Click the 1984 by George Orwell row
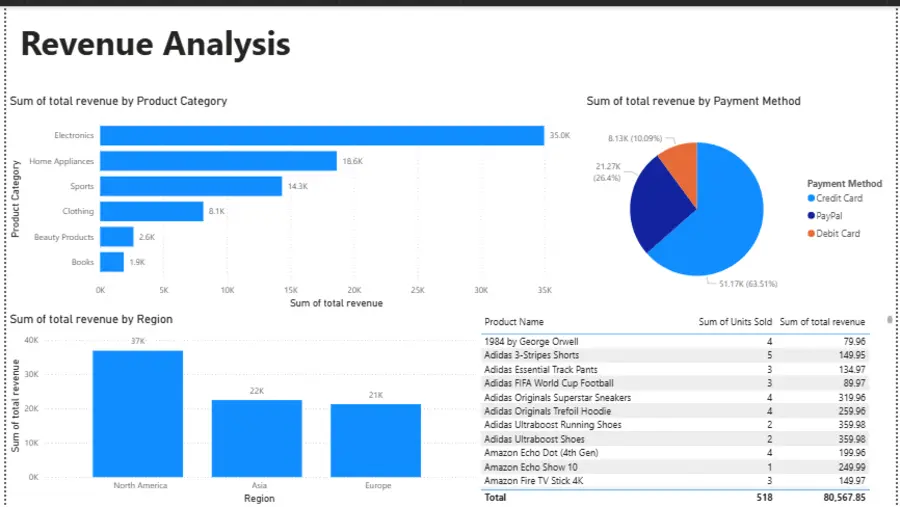This screenshot has width=900, height=507. (675, 342)
